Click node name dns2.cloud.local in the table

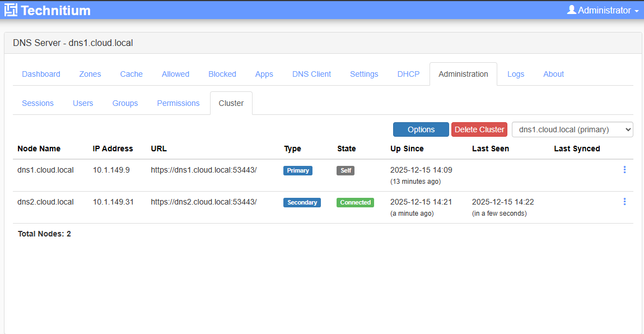pyautogui.click(x=45, y=202)
